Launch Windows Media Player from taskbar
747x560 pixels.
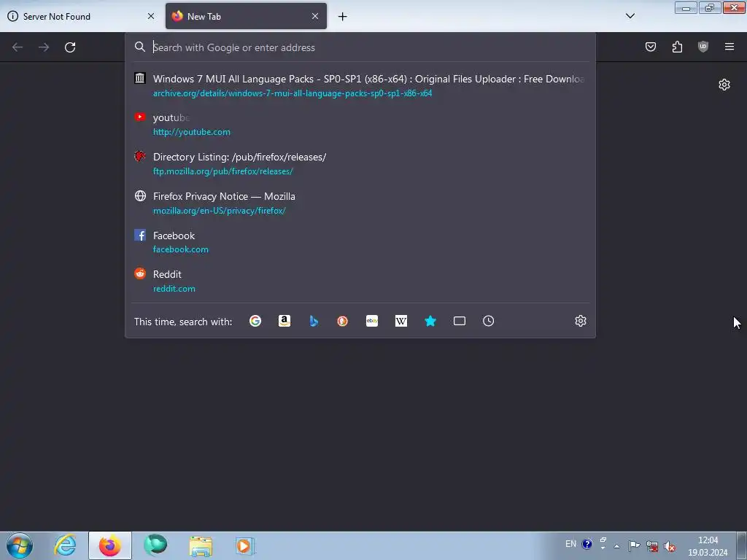245,545
